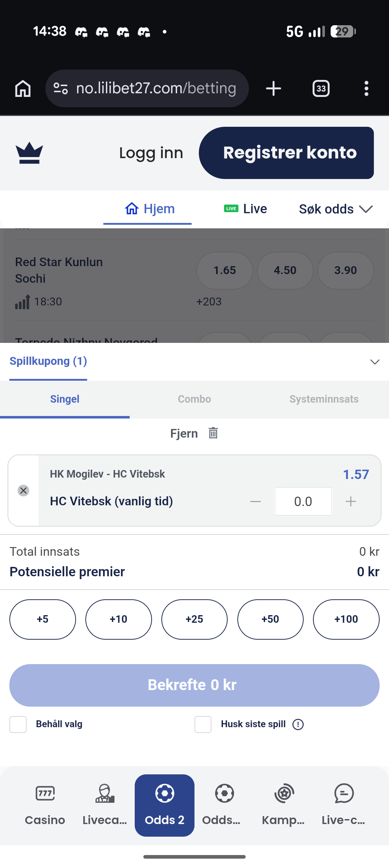Remove HC Vitebsk bet with X icon
This screenshot has height=868, width=389.
23,491
